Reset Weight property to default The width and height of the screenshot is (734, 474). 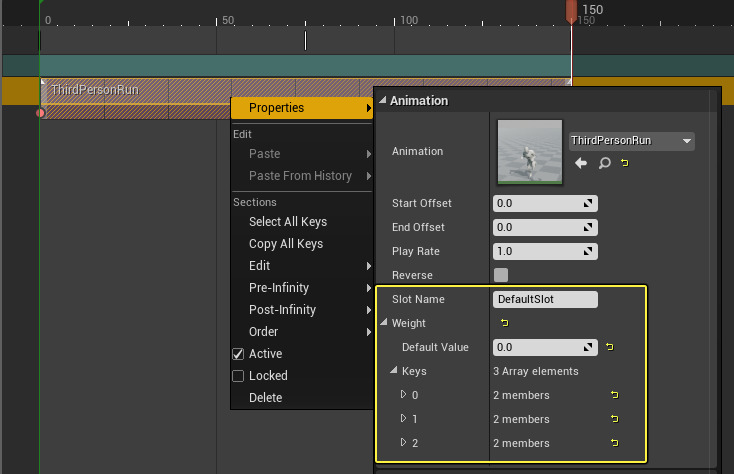point(504,323)
